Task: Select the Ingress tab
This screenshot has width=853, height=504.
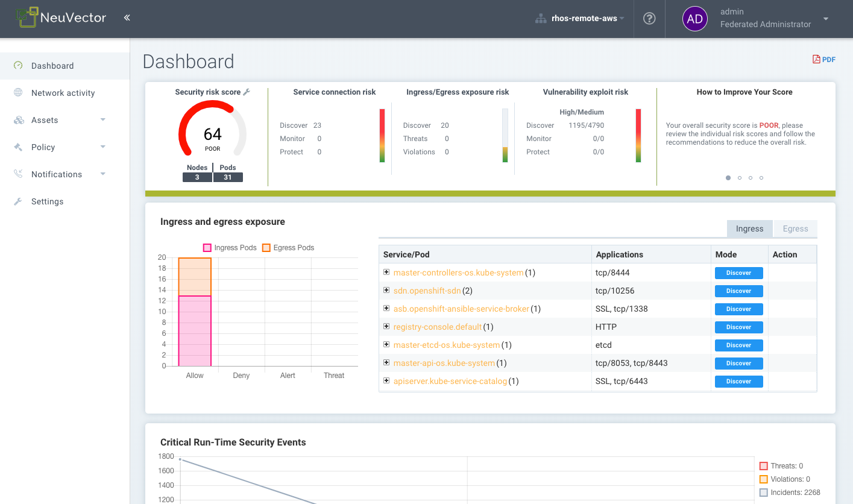Action: (x=749, y=228)
